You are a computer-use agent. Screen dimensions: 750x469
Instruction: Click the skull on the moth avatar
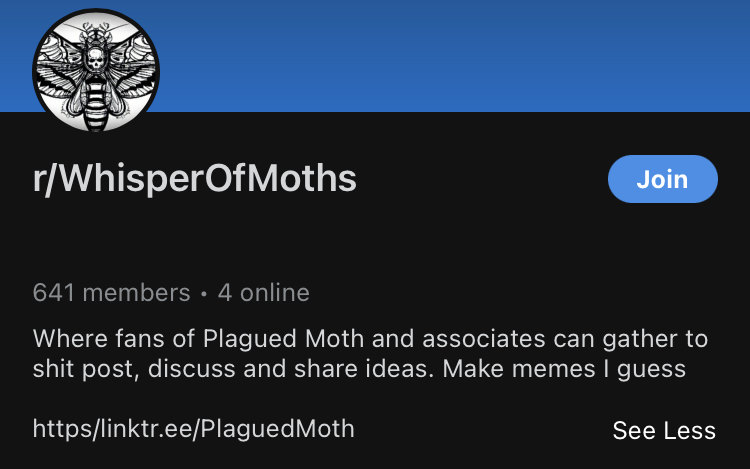click(x=96, y=60)
